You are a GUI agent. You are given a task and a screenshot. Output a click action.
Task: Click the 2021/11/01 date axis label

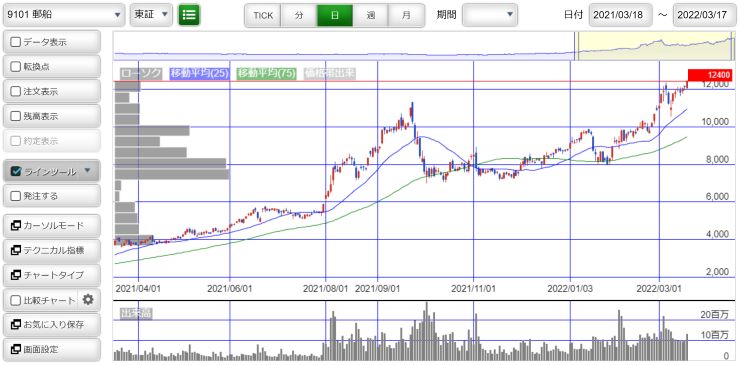coord(473,288)
